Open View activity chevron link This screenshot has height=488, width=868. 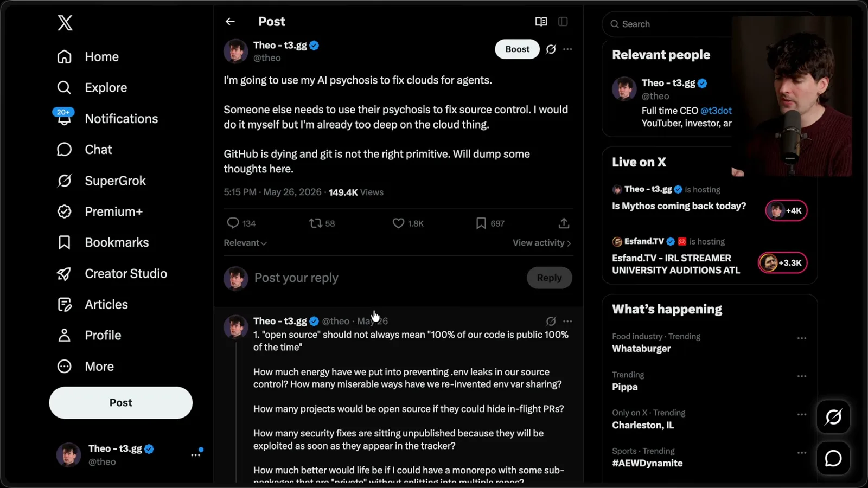541,243
